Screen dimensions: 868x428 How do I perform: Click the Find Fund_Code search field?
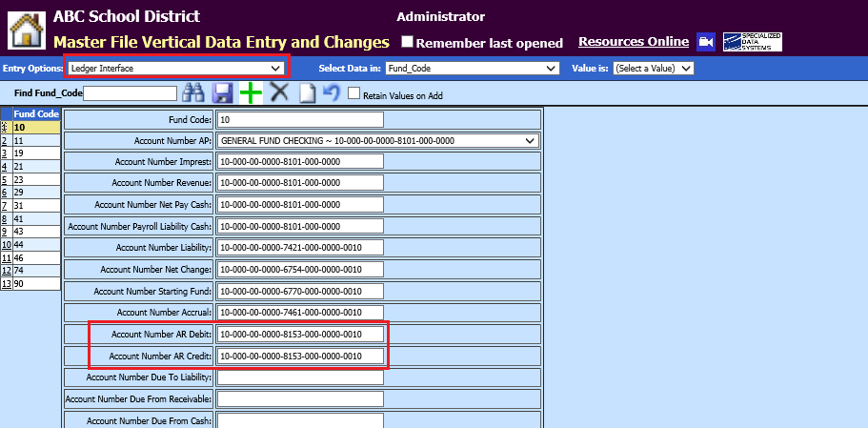click(x=131, y=93)
